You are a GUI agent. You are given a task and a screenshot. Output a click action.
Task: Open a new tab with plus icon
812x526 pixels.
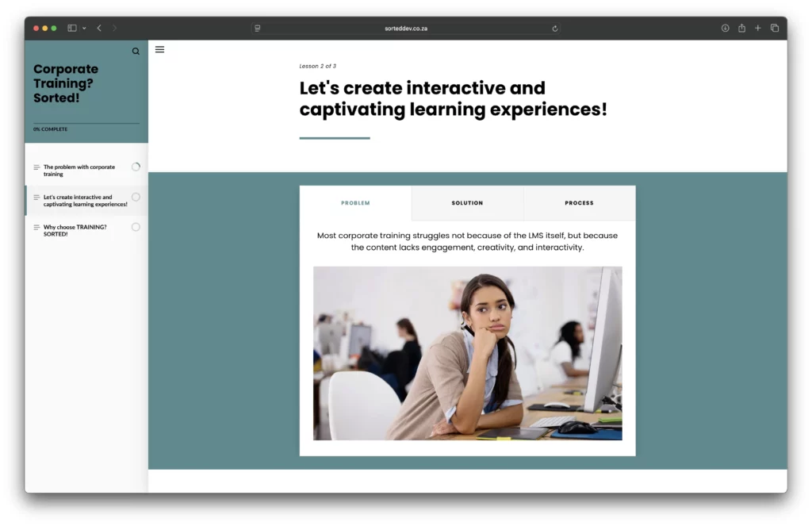click(x=758, y=29)
